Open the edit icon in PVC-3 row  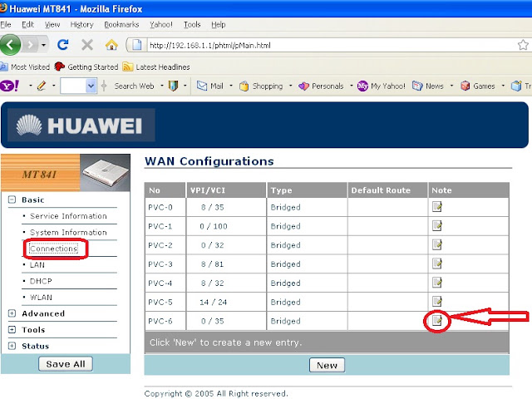(x=437, y=264)
